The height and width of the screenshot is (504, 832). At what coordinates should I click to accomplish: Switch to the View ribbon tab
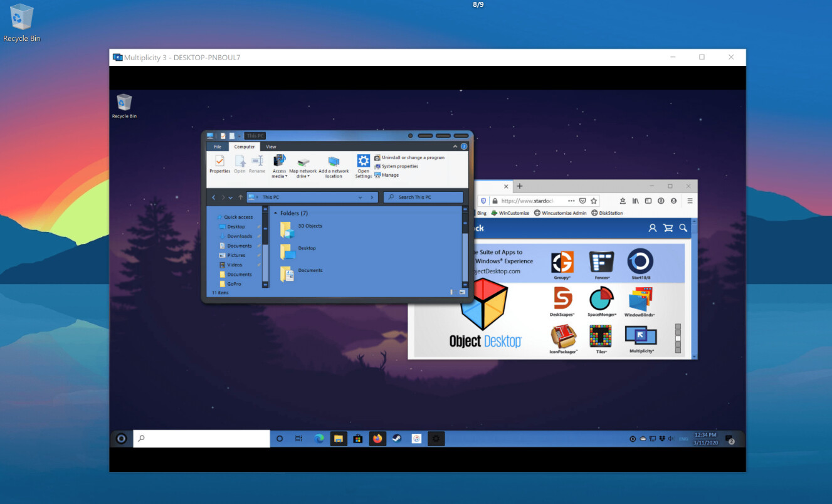pos(271,147)
